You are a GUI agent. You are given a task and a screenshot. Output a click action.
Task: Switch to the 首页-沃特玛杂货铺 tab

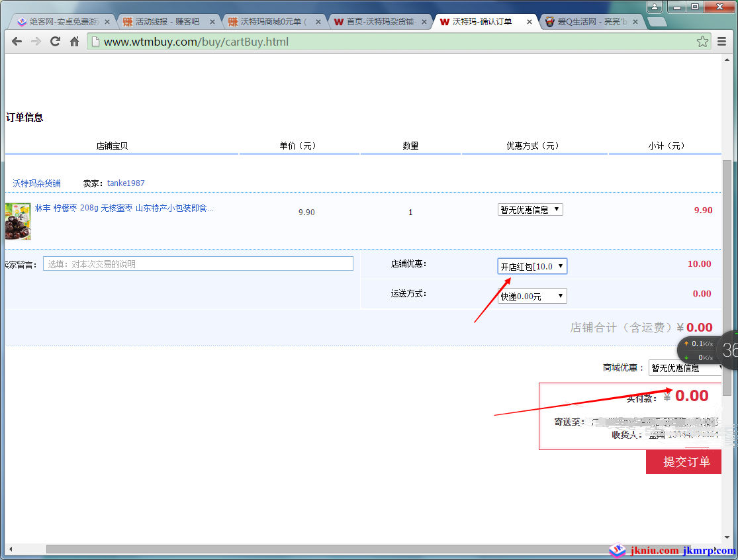coord(377,22)
